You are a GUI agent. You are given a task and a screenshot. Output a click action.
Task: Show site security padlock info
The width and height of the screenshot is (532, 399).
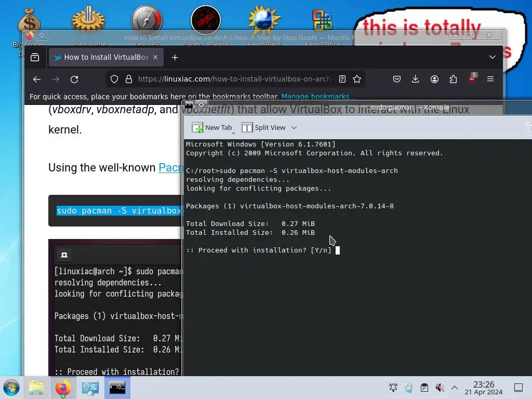click(x=129, y=79)
